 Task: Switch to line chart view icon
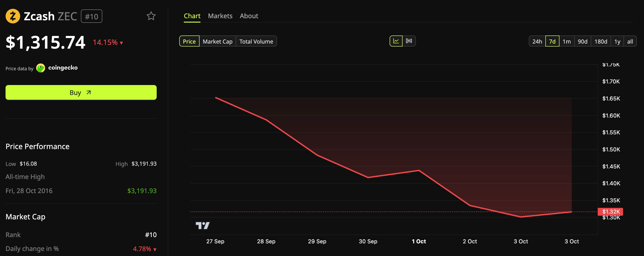(x=396, y=41)
